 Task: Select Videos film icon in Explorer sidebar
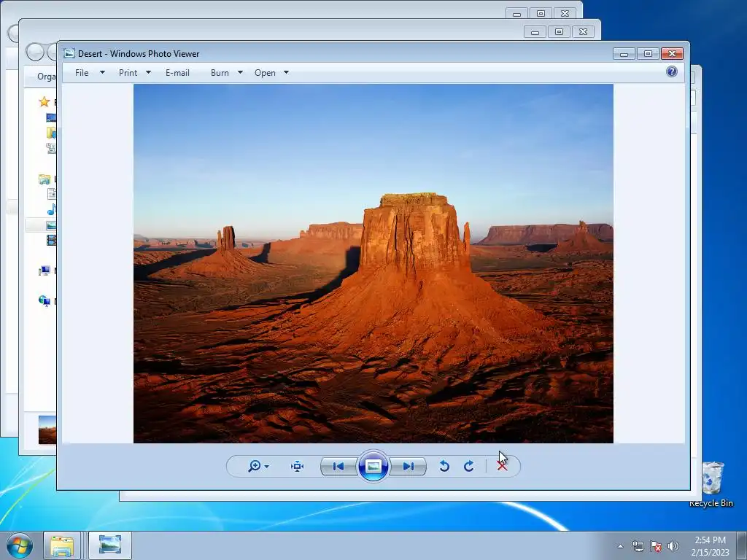[x=51, y=240]
